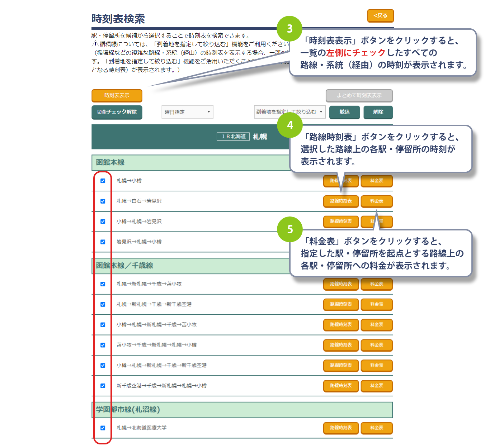Click the route text 小樽→札幌→新札幌→千歳→新千歳空港
The width and height of the screenshot is (485, 448).
162,366
